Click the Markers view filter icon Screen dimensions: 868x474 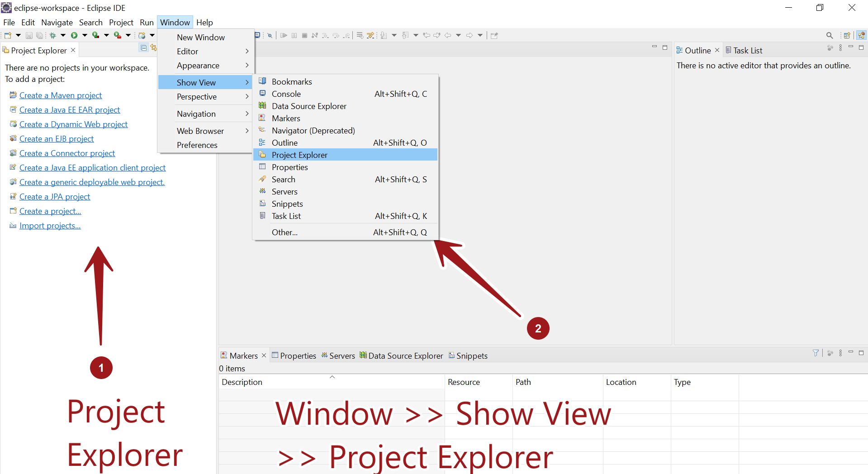tap(816, 353)
